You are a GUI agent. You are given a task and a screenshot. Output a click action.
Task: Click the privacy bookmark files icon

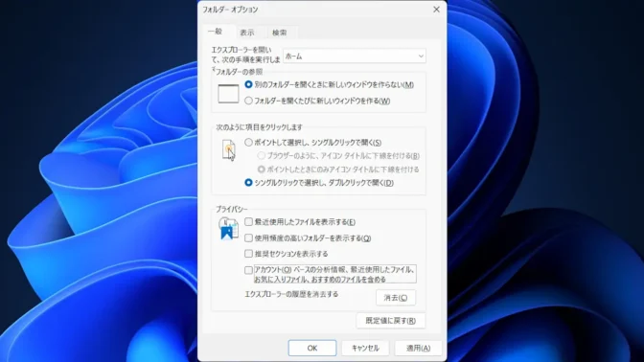[228, 229]
